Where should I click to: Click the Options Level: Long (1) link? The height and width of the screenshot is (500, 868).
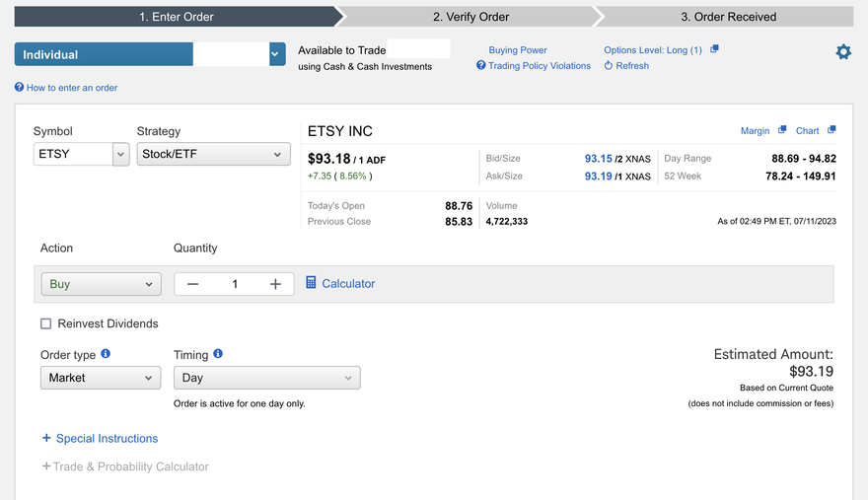coord(653,50)
